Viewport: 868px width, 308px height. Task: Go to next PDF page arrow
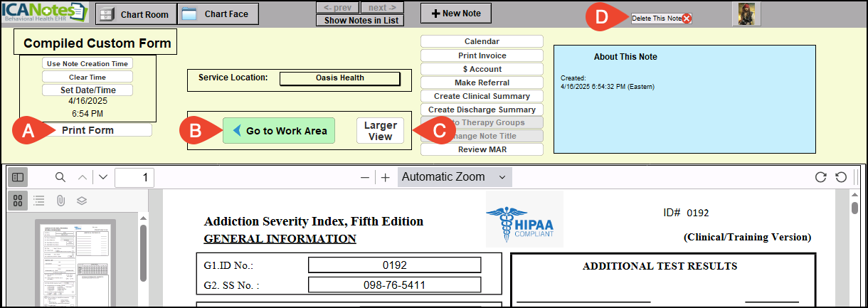coord(103,177)
